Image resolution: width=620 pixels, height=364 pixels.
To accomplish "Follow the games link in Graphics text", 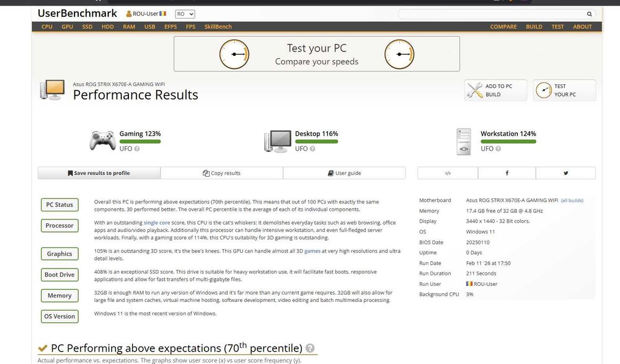I will click(x=312, y=251).
